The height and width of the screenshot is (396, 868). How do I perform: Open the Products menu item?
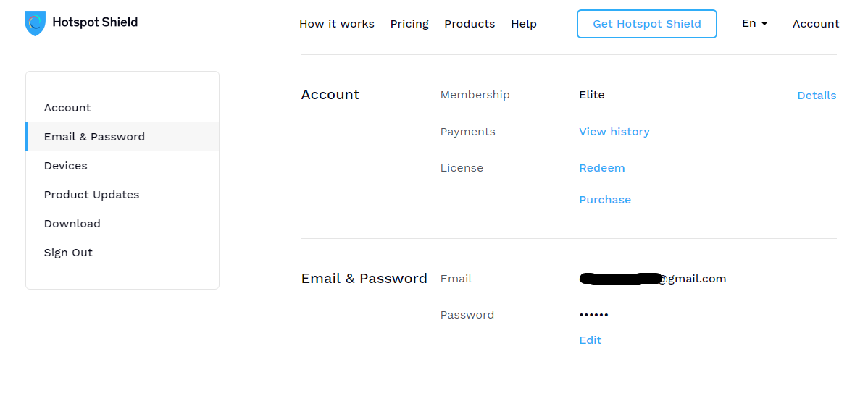470,24
